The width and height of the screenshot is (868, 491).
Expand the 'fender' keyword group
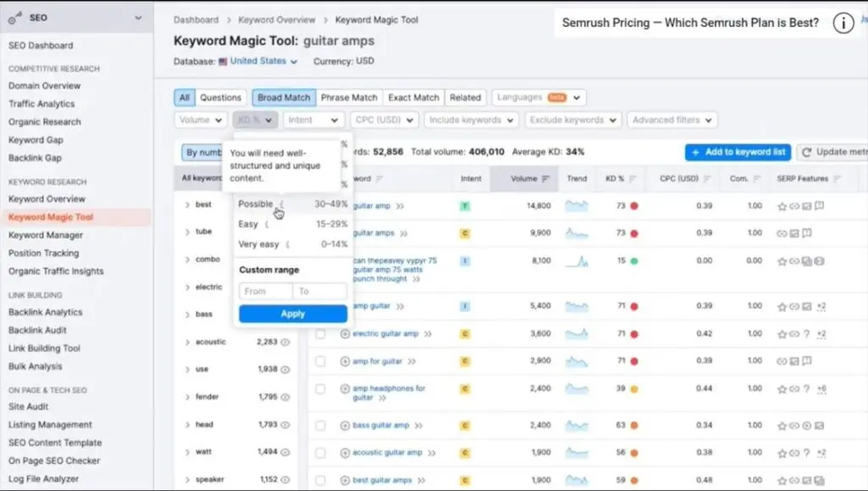pos(187,397)
